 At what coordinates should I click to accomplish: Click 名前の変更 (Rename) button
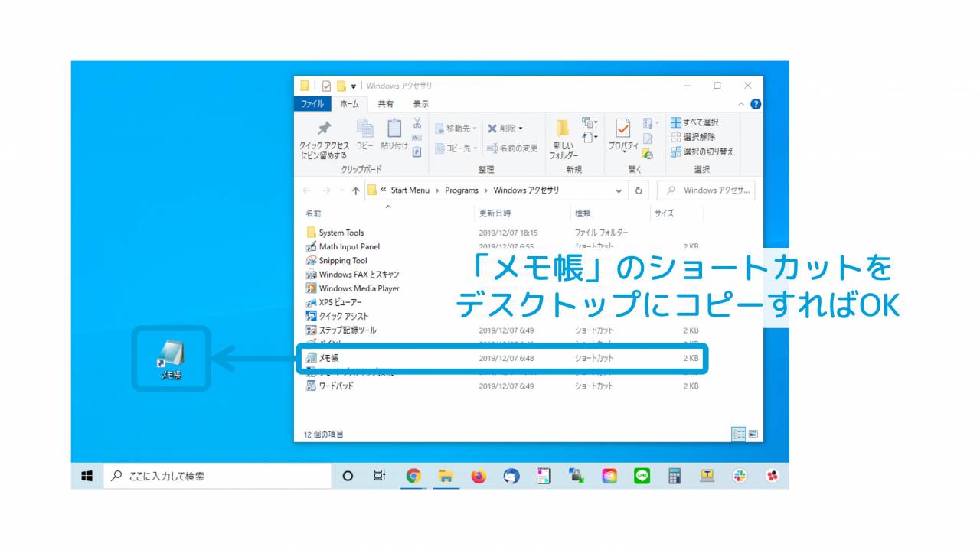tap(512, 148)
